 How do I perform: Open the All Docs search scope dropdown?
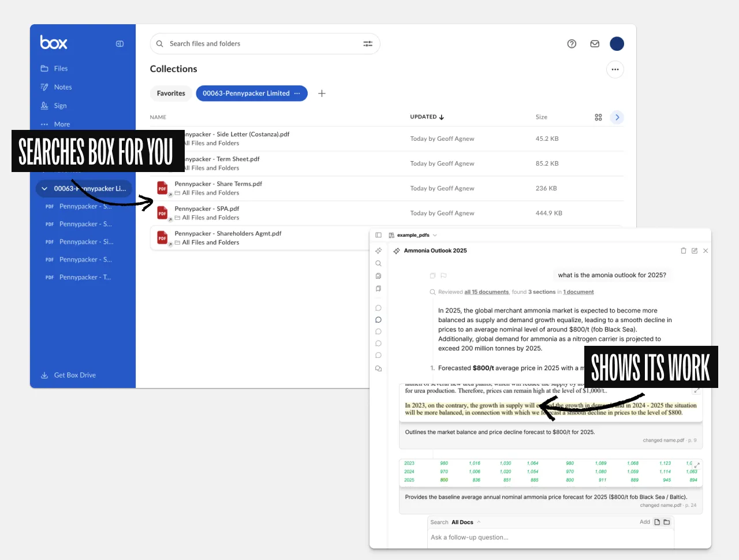coord(466,522)
